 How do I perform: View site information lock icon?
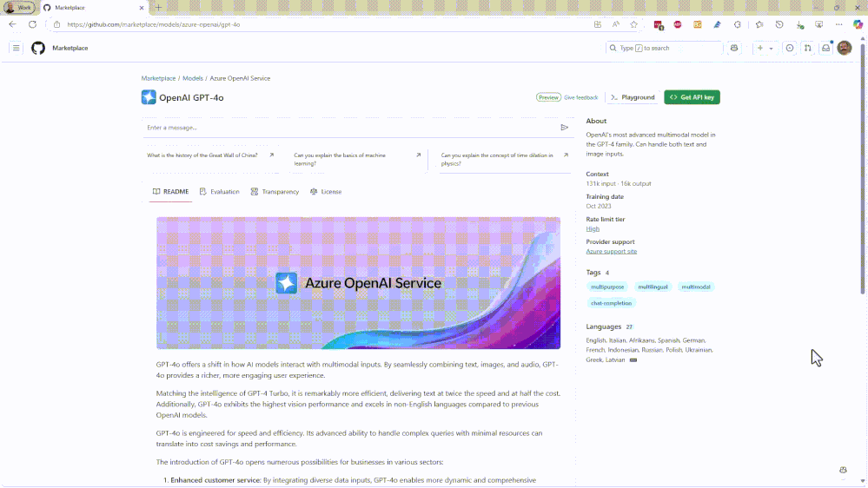click(x=56, y=24)
